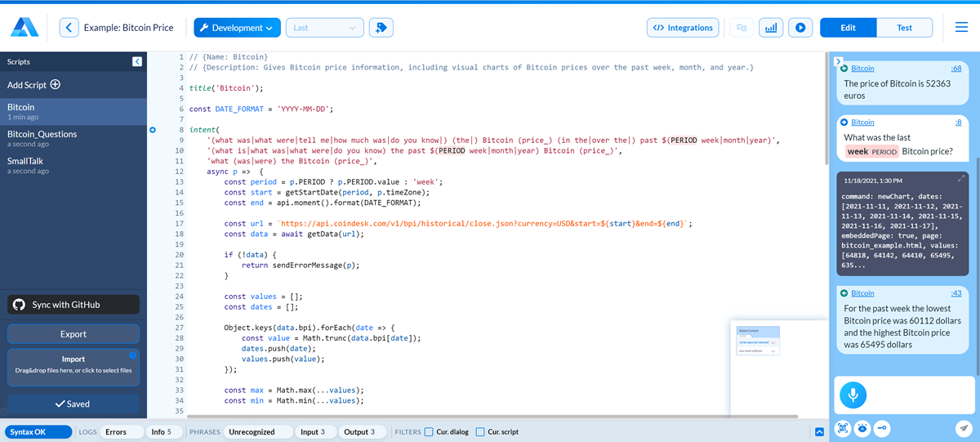Click code line 6 'const DATE_FORMAT'
This screenshot has height=442, width=980.
click(x=261, y=109)
